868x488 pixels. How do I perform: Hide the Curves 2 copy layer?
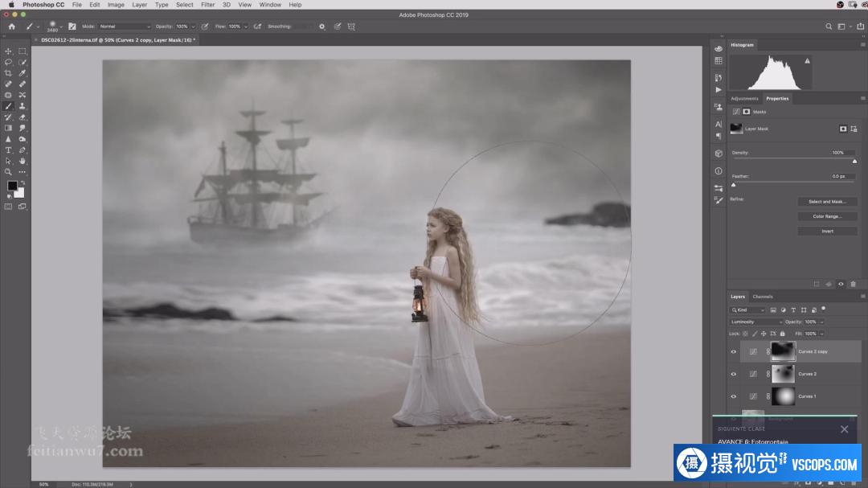click(734, 352)
